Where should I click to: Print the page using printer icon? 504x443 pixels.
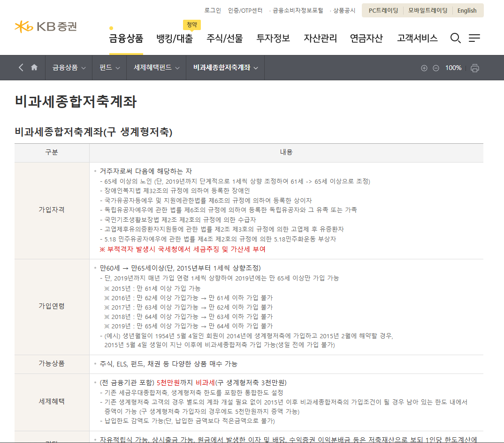coord(475,68)
